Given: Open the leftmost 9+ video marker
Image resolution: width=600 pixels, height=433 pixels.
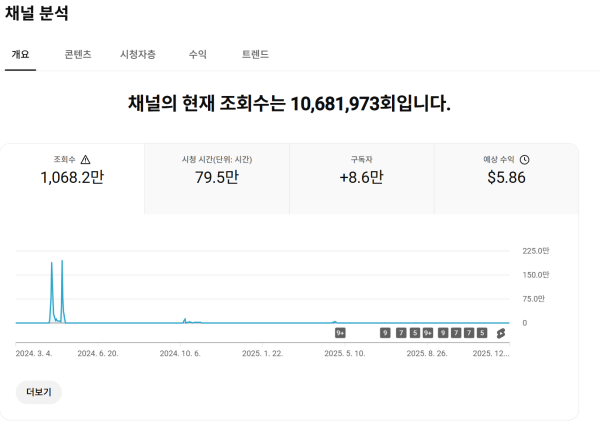Looking at the screenshot, I should (340, 333).
